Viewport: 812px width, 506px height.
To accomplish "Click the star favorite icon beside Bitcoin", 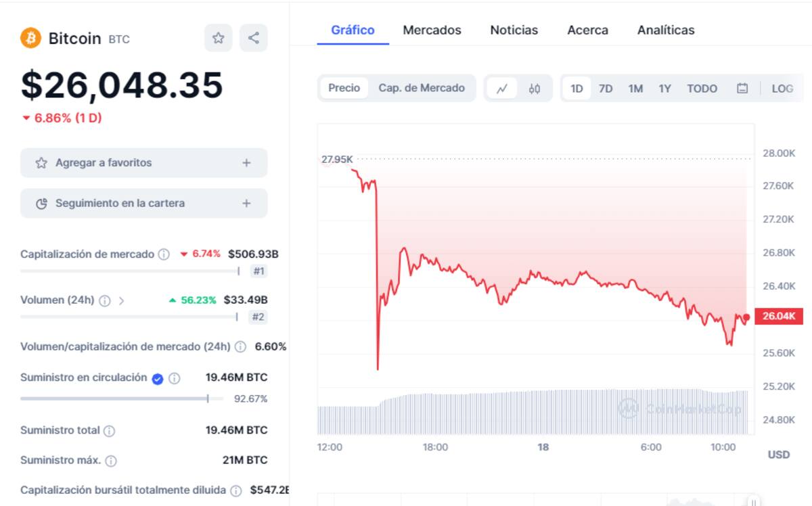I will coord(218,38).
